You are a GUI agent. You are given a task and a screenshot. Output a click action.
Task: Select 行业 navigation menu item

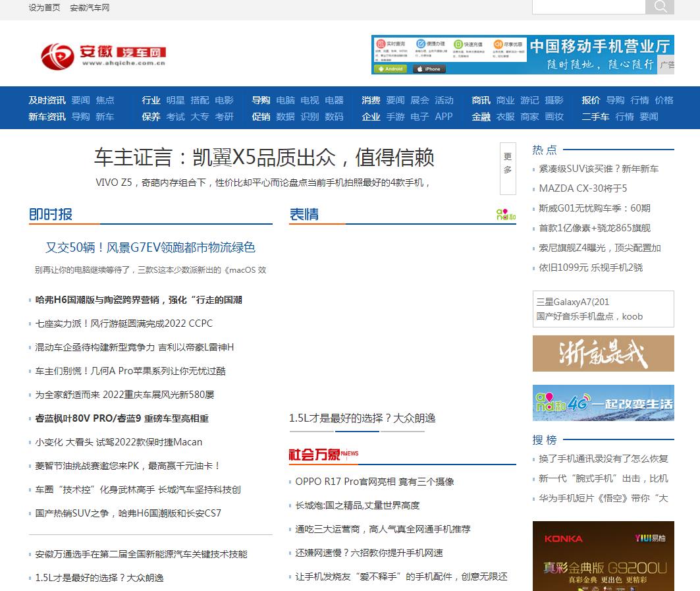(x=151, y=100)
